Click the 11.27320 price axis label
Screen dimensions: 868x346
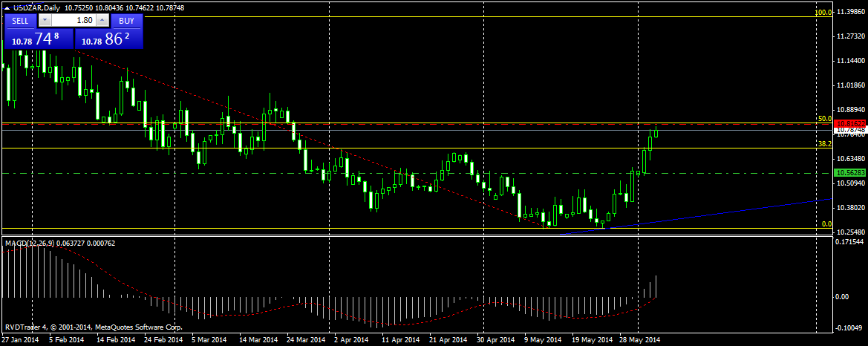[x=850, y=36]
